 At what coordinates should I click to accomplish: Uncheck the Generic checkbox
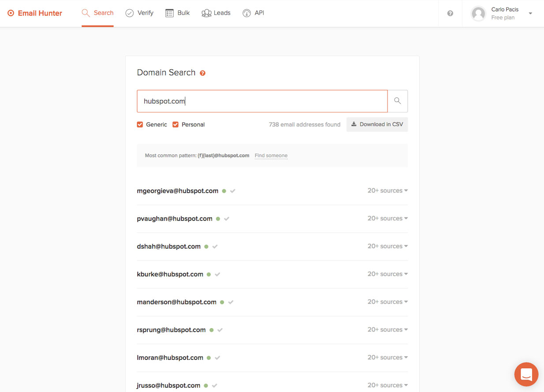(x=140, y=124)
